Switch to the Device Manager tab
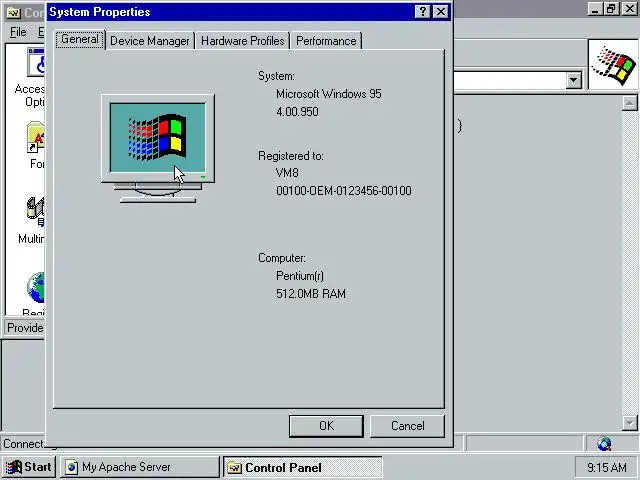 [150, 41]
